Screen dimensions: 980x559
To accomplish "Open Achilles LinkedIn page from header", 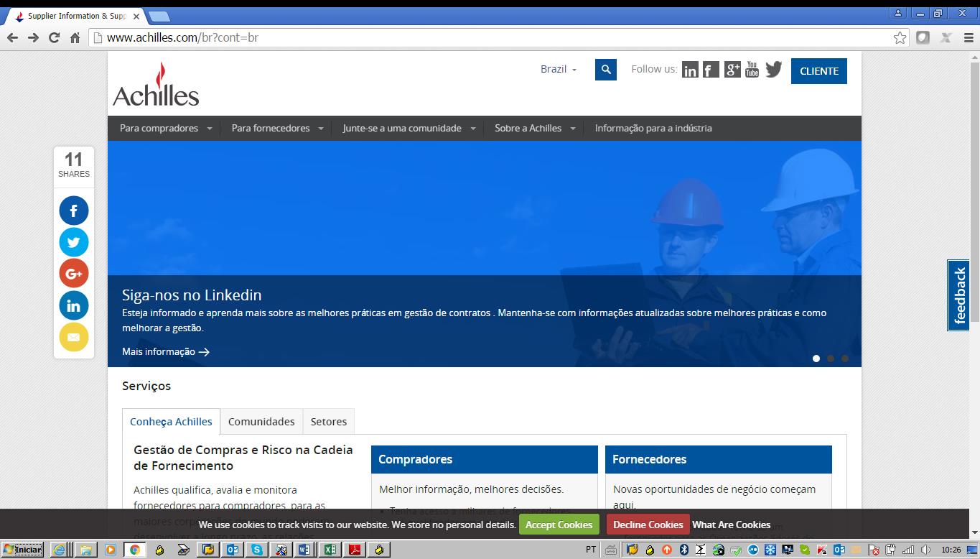I will click(690, 70).
